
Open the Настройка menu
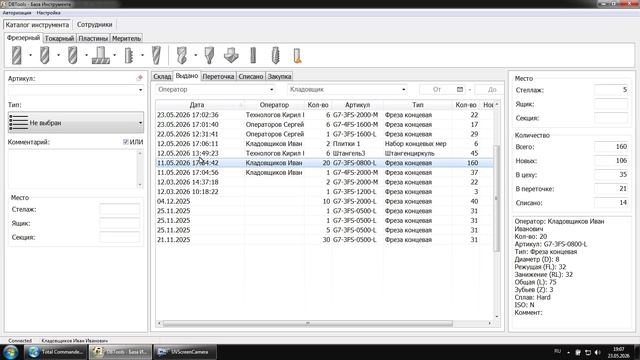coord(48,13)
